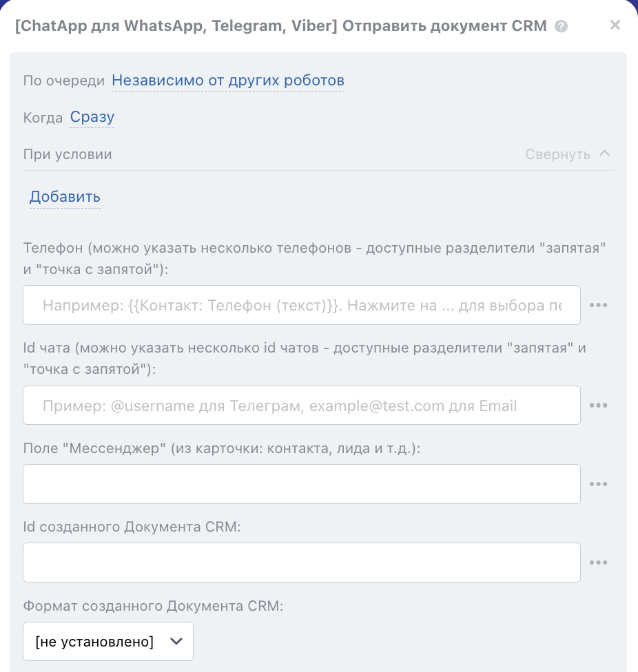This screenshot has width=638, height=672.
Task: Click the help question mark icon
Action: point(562,27)
